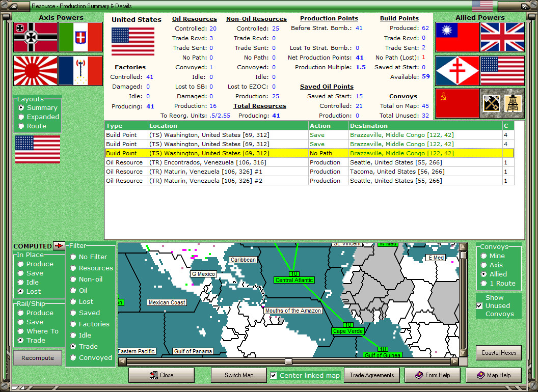Click the Mexican Coast label
This screenshot has height=392, width=538.
[167, 302]
